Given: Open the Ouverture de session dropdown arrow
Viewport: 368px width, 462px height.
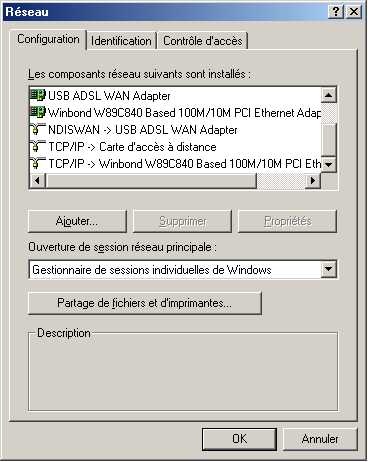Looking at the screenshot, I should 329,269.
